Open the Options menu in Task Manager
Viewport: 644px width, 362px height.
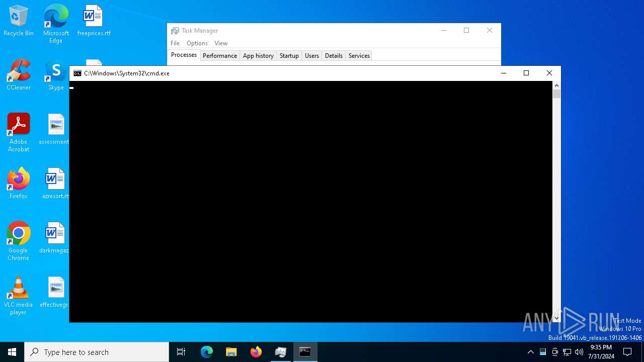tap(197, 43)
